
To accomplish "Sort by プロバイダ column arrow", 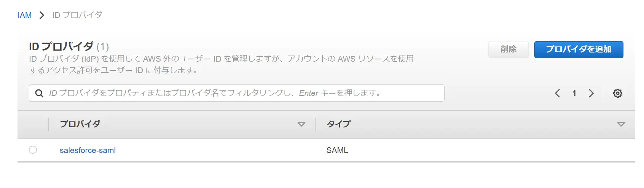I will [x=301, y=124].
